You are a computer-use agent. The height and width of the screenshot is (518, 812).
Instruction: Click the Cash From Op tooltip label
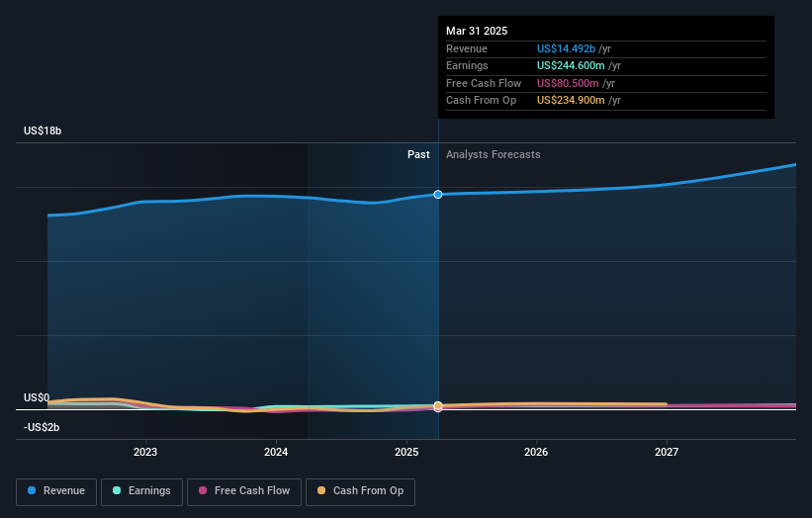(481, 101)
